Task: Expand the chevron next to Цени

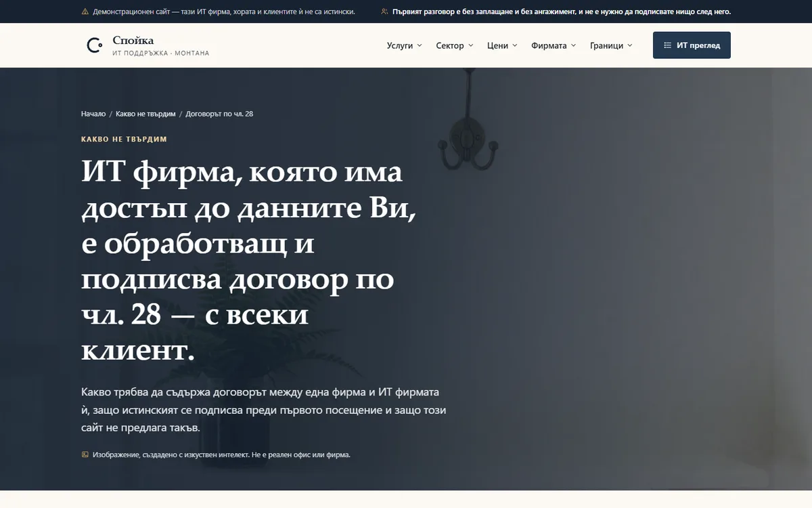Action: point(514,45)
